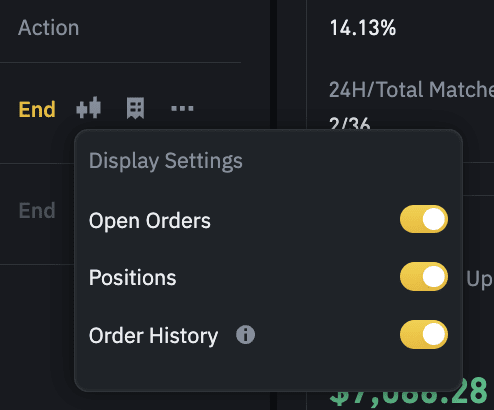The height and width of the screenshot is (410, 494).
Task: Select the Order History label text
Action: (153, 335)
